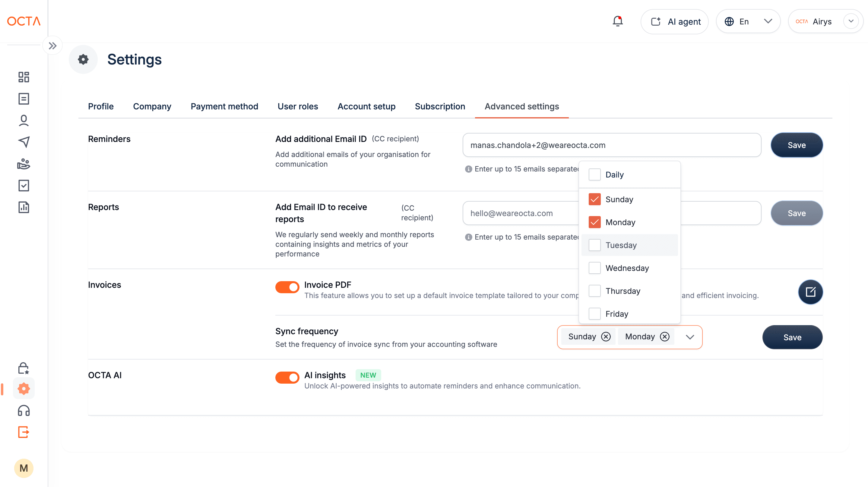Open the support headphones icon
This screenshot has height=487, width=868.
point(24,410)
